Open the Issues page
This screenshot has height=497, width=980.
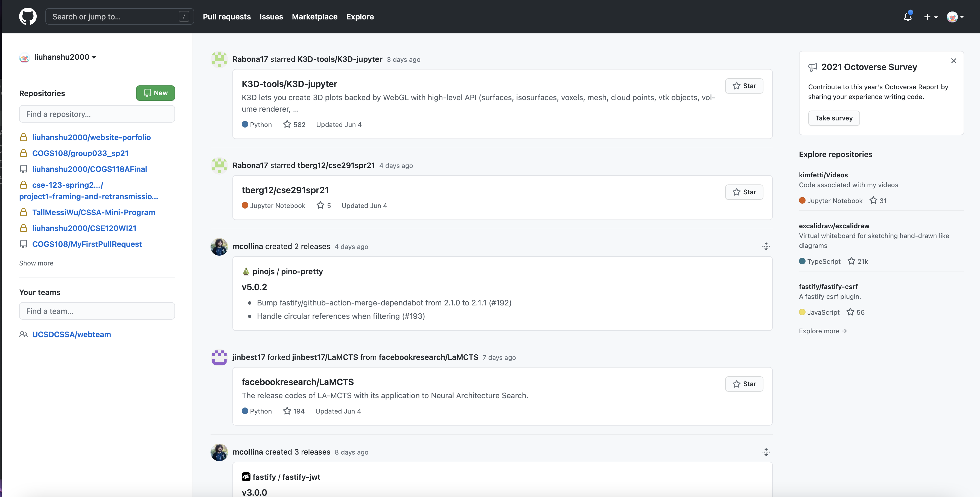click(x=271, y=17)
